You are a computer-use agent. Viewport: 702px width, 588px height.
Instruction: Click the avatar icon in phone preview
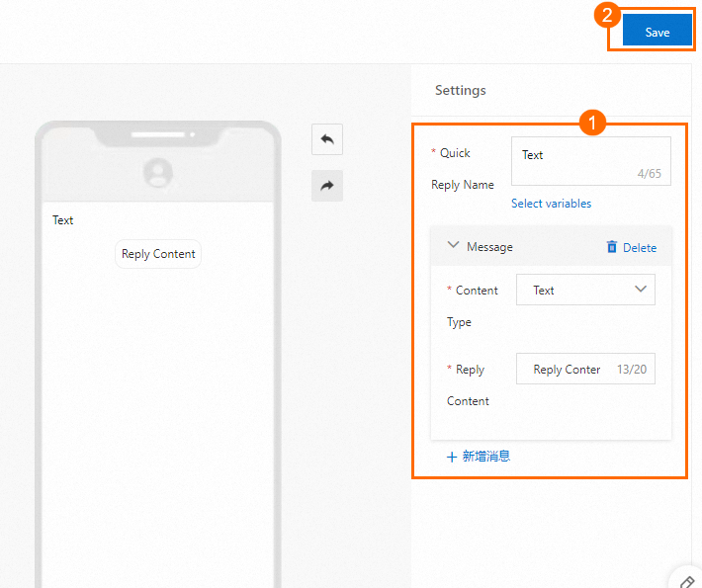pos(158,173)
